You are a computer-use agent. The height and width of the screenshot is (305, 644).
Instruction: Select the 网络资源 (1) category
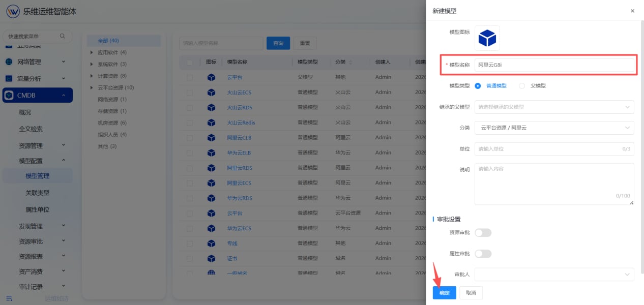click(112, 99)
